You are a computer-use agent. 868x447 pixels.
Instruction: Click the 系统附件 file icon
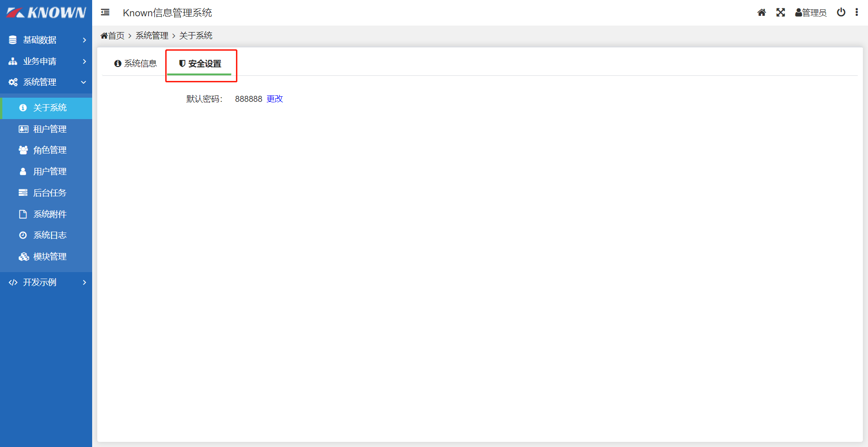(x=23, y=214)
